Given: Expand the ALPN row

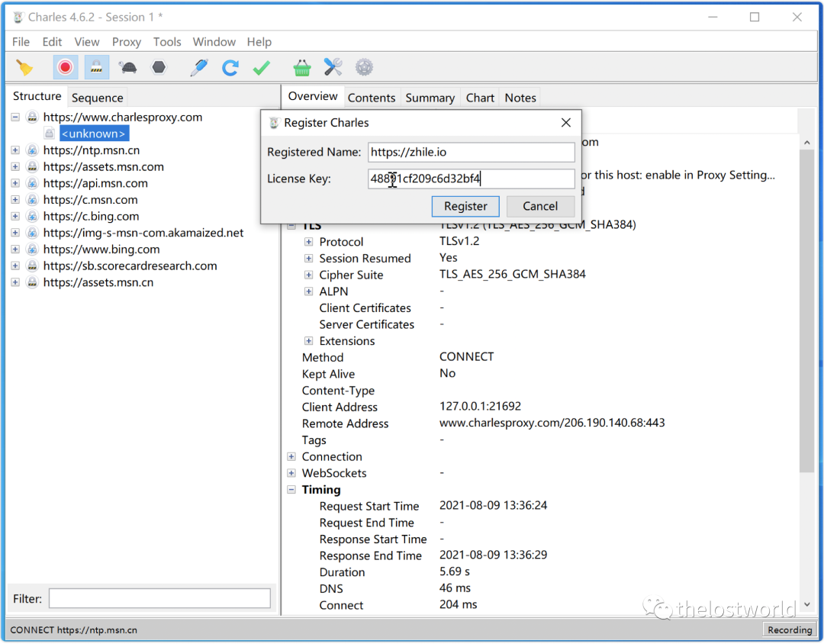Looking at the screenshot, I should (308, 291).
